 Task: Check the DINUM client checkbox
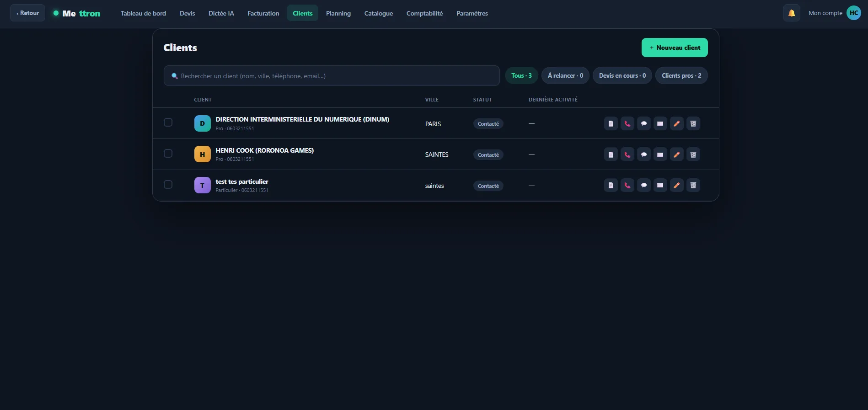click(x=168, y=122)
